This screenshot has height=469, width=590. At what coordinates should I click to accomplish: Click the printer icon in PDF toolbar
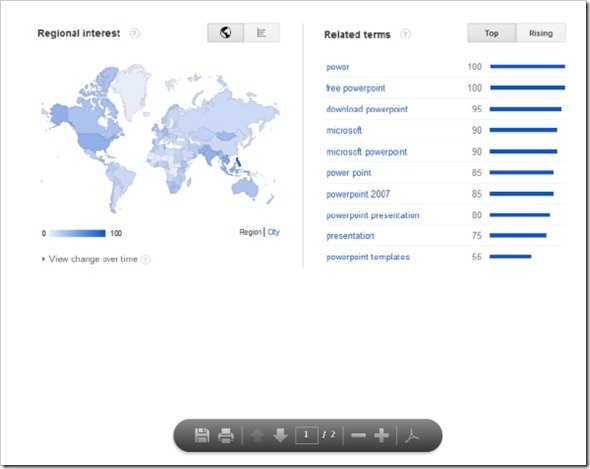226,436
